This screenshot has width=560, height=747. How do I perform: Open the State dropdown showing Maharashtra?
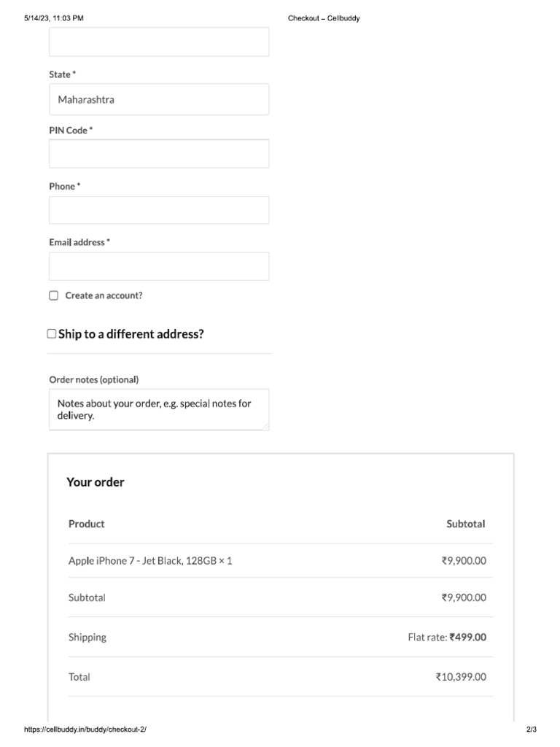click(159, 99)
